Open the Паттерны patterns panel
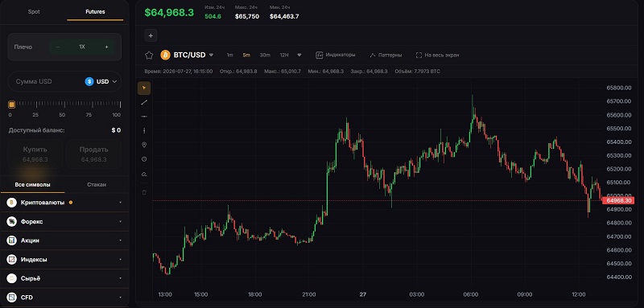Viewport: 644px width, 308px height. (x=386, y=55)
